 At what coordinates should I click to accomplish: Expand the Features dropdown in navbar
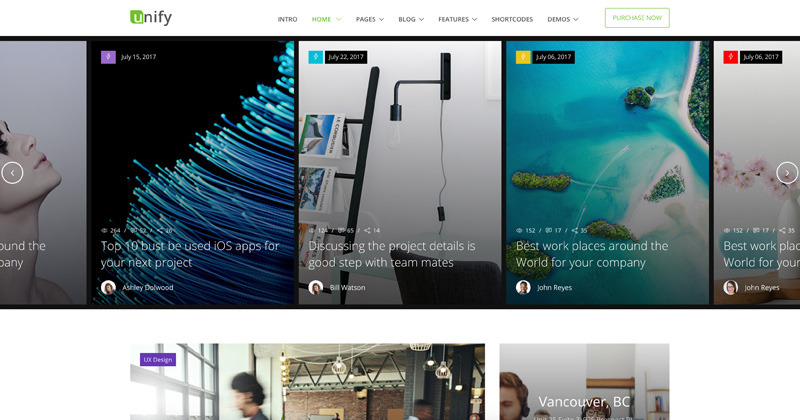[x=457, y=19]
